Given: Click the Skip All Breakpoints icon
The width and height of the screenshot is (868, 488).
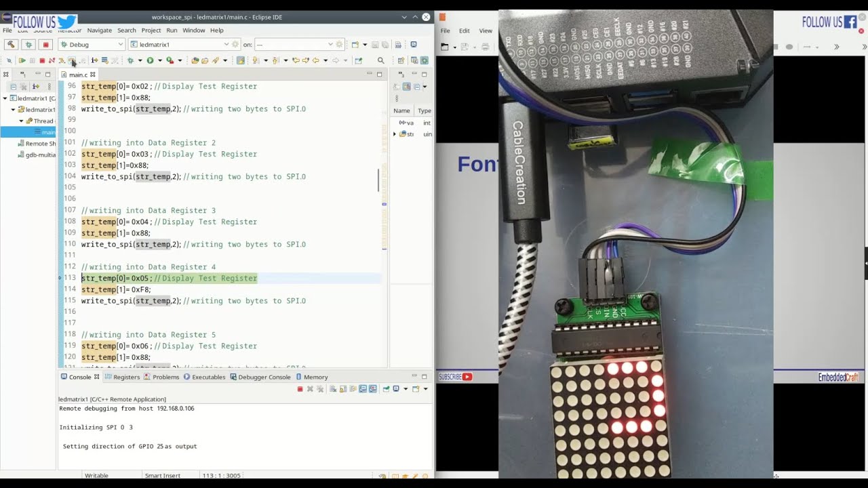Looking at the screenshot, I should (x=9, y=60).
